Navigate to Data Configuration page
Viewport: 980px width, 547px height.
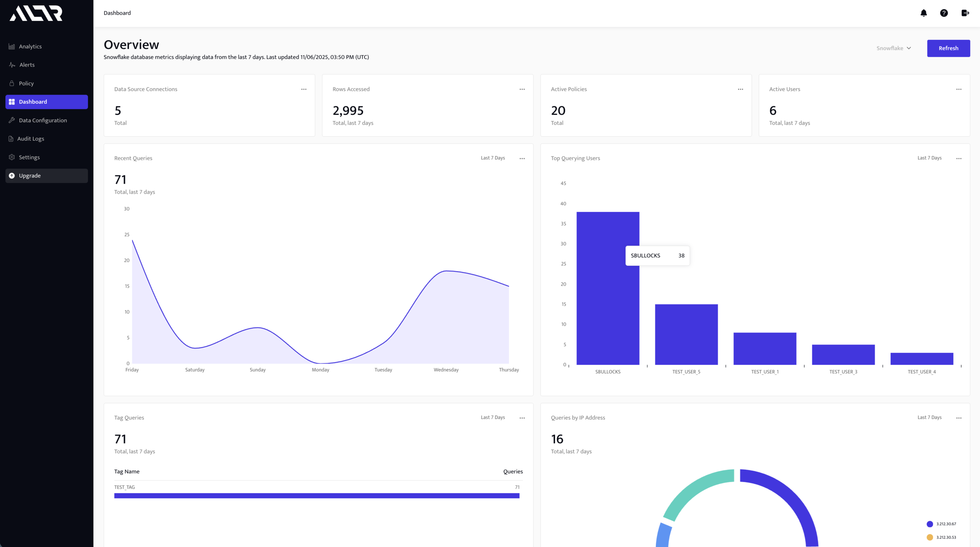coord(43,120)
